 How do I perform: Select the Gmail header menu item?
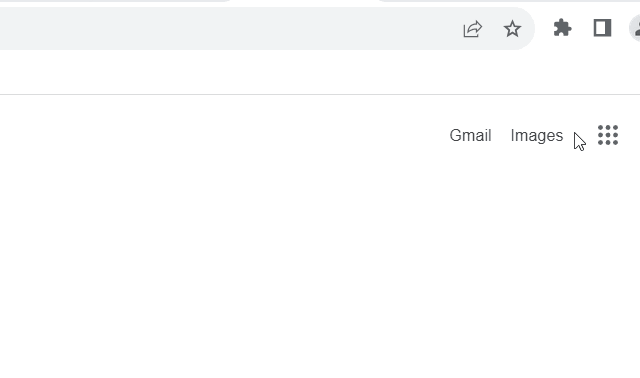click(470, 136)
